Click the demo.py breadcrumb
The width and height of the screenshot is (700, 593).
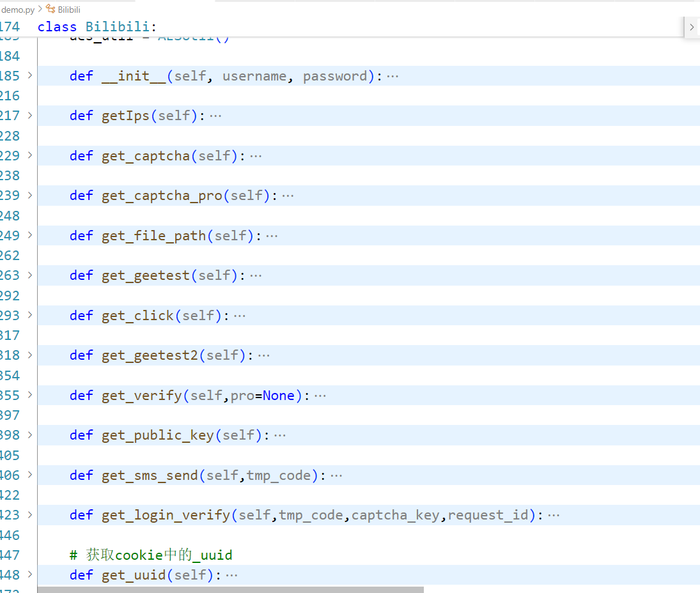coord(17,10)
